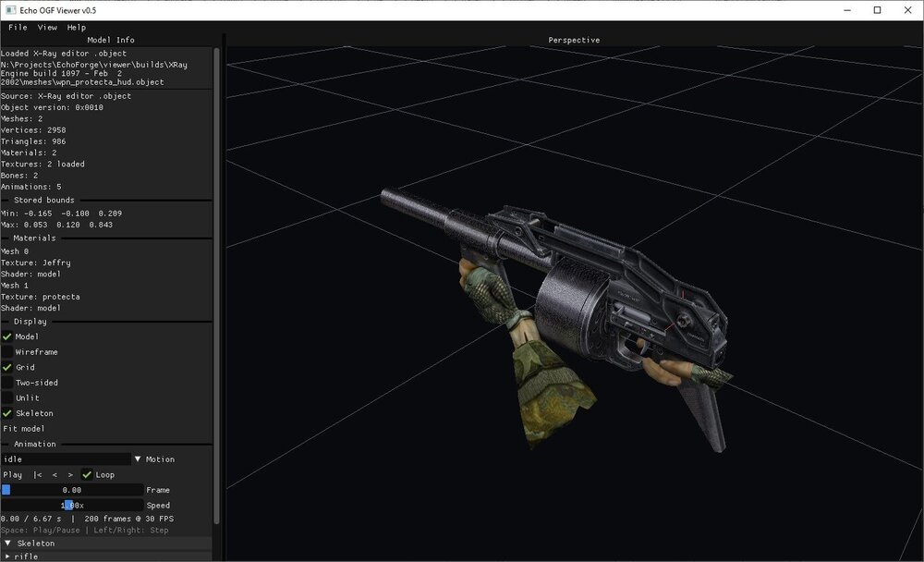Viewport: 924px width, 562px height.
Task: Click the Echo OGF Viewer title icon
Action: pos(10,10)
